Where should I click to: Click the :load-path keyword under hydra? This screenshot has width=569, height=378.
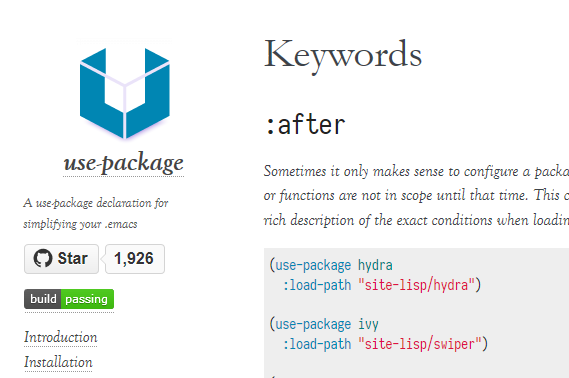point(317,285)
